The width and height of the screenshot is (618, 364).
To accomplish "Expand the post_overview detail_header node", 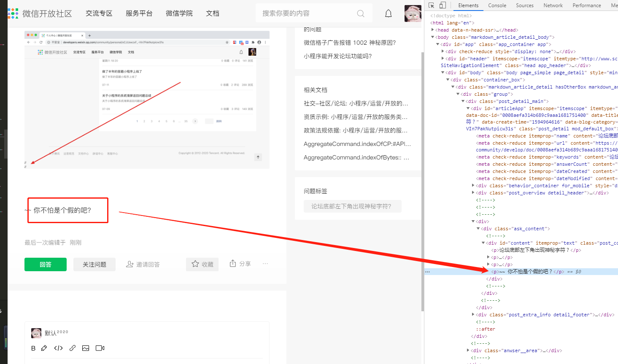I will [x=473, y=193].
